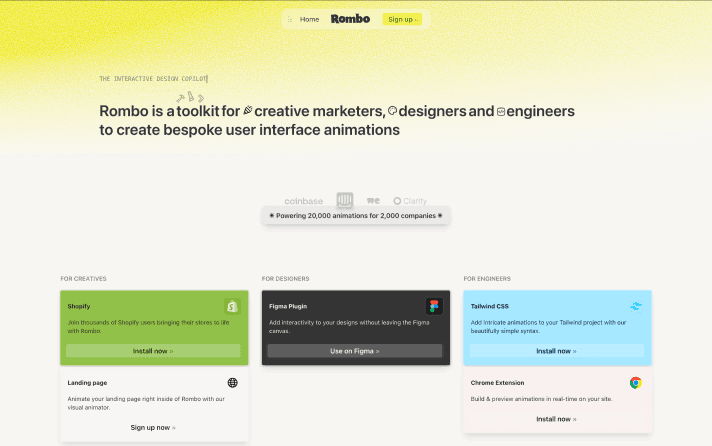This screenshot has width=712, height=446.
Task: Click the pen icon before creative marketers
Action: click(248, 110)
